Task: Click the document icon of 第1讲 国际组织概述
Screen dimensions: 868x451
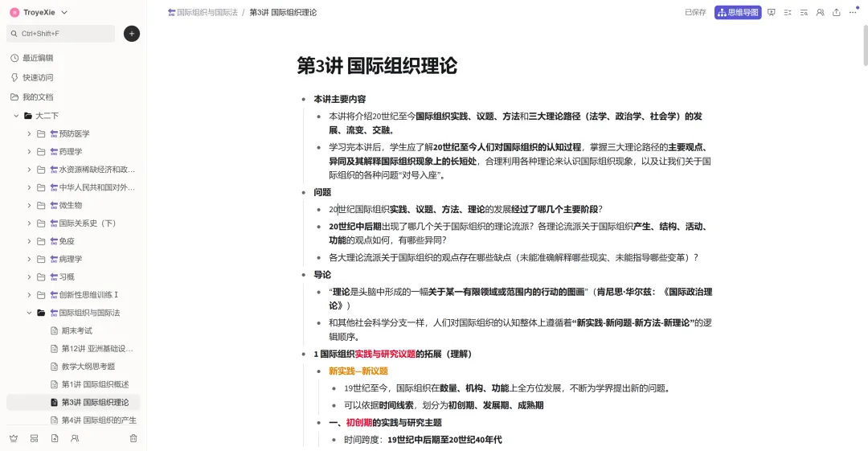Action: tap(54, 384)
